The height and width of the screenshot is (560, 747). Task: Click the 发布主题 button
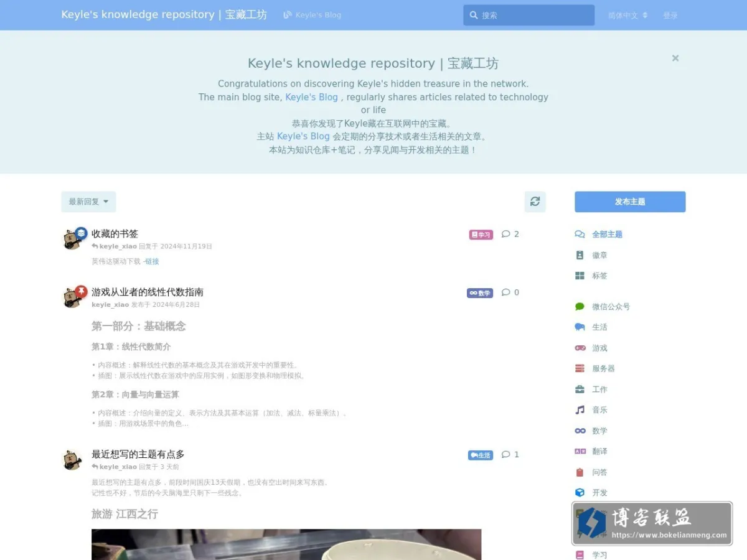coord(630,202)
